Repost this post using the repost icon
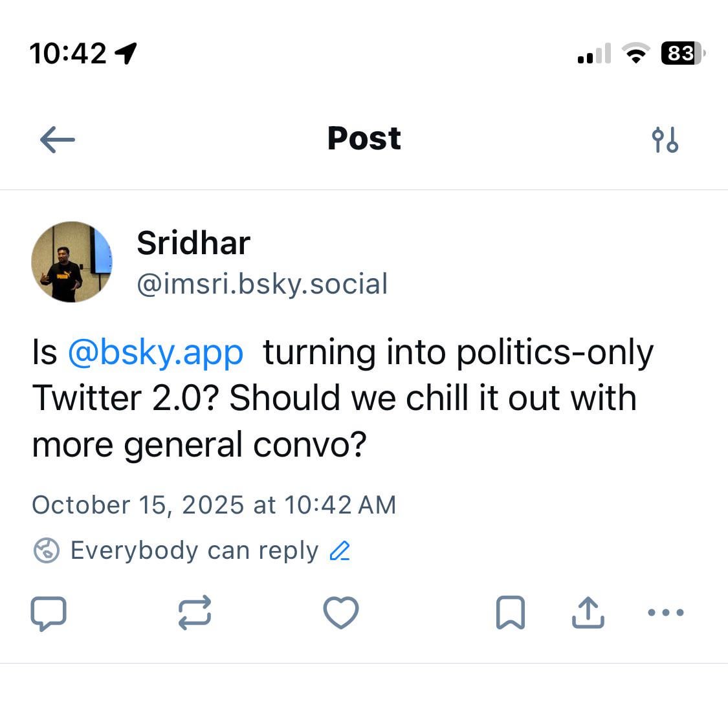728x705 pixels. point(194,613)
